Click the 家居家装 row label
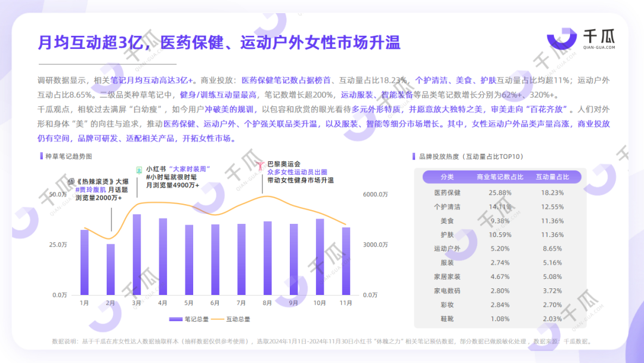The image size is (644, 363). click(447, 276)
